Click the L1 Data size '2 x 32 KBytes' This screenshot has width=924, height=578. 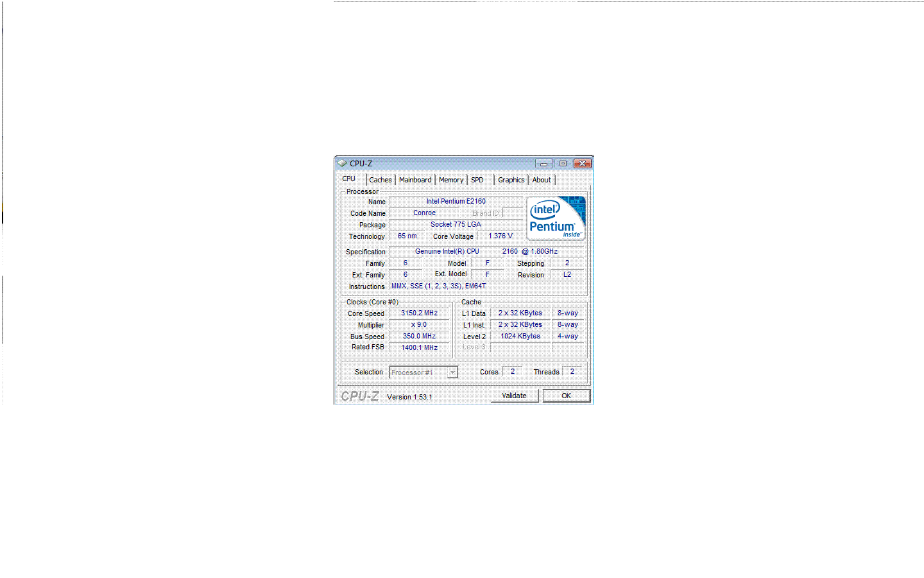click(x=520, y=313)
